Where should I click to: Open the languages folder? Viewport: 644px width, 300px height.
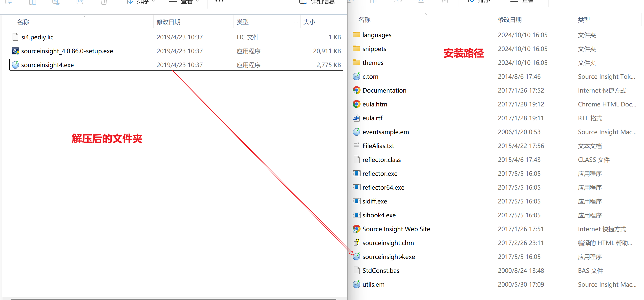click(377, 35)
